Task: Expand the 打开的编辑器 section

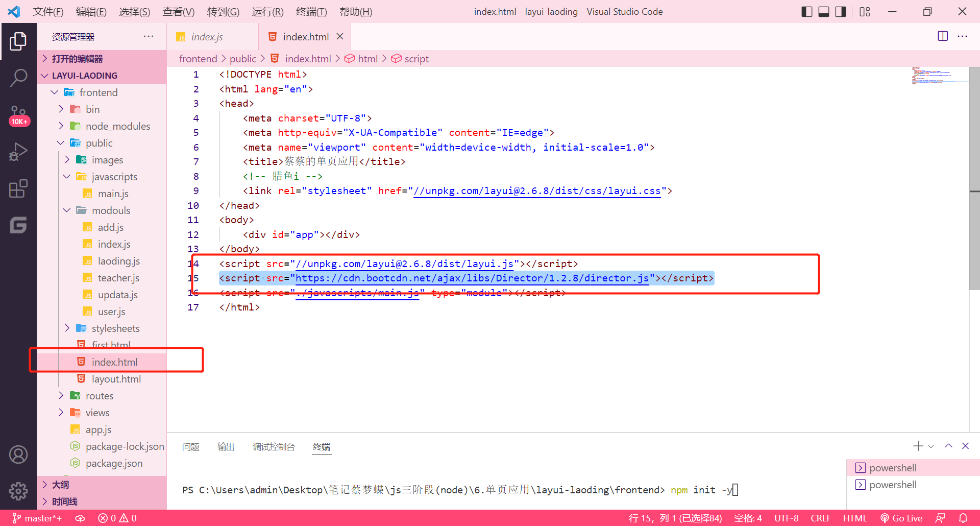Action: pos(102,59)
